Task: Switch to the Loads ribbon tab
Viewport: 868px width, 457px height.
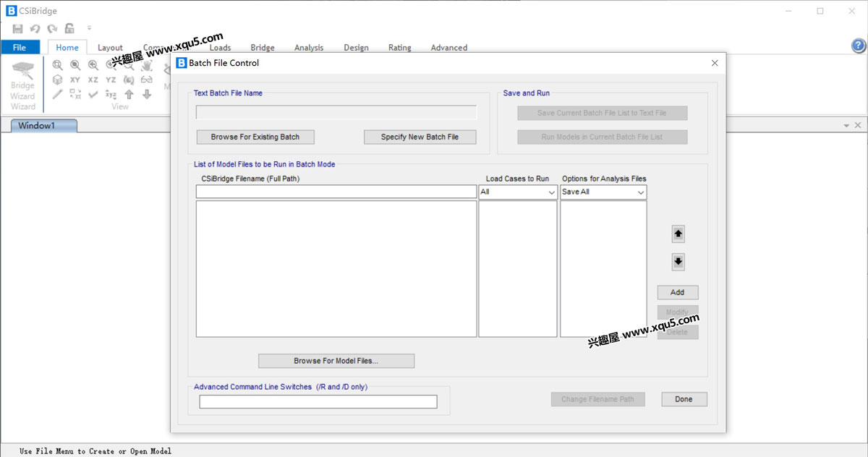Action: point(220,48)
